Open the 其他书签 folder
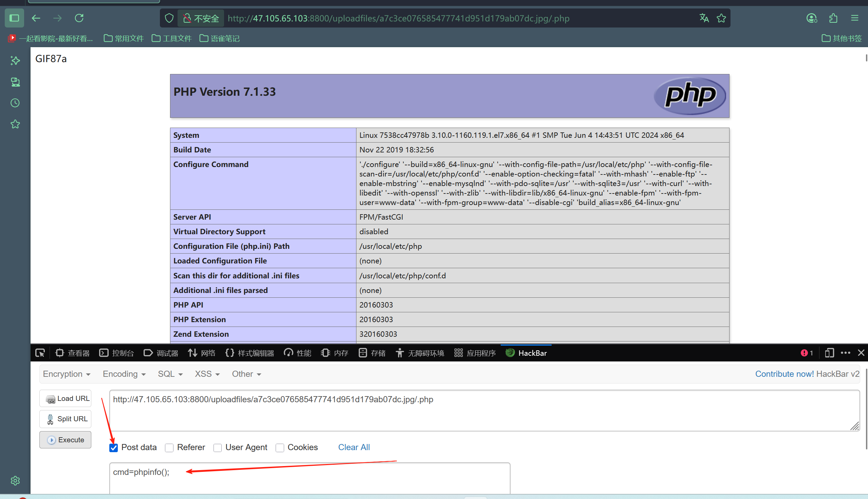This screenshot has width=868, height=499. (842, 38)
